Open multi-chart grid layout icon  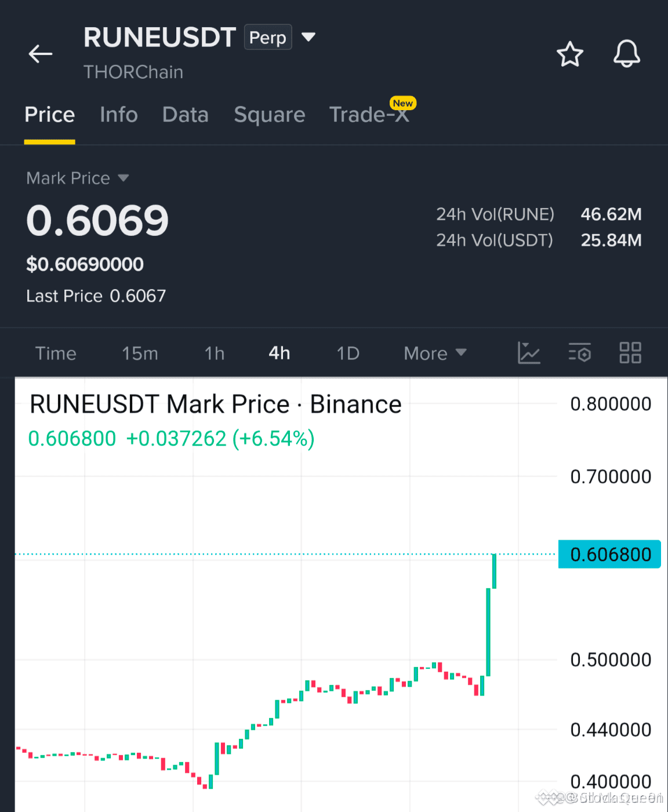630,353
